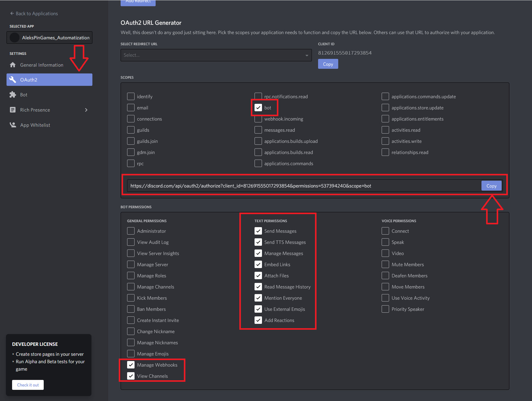
Task: Click the Check it out button
Action: click(x=28, y=385)
